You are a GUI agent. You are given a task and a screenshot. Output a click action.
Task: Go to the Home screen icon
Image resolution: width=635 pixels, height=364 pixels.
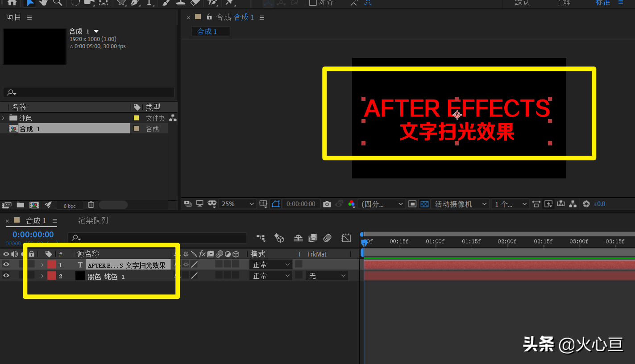[x=12, y=3]
